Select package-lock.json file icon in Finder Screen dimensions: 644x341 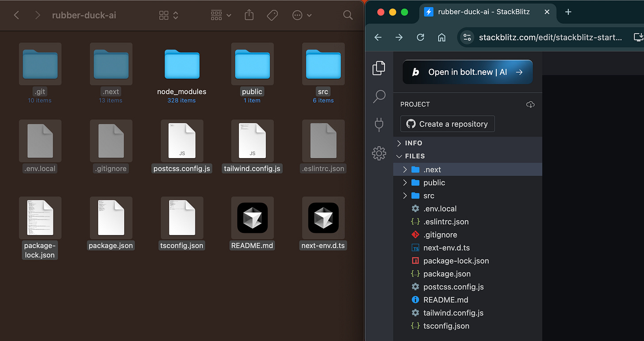[40, 218]
